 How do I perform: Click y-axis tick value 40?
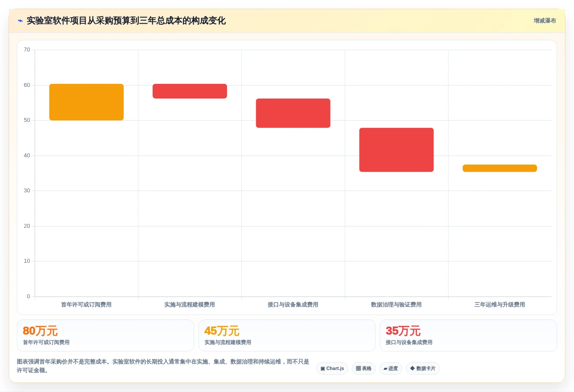coord(27,156)
